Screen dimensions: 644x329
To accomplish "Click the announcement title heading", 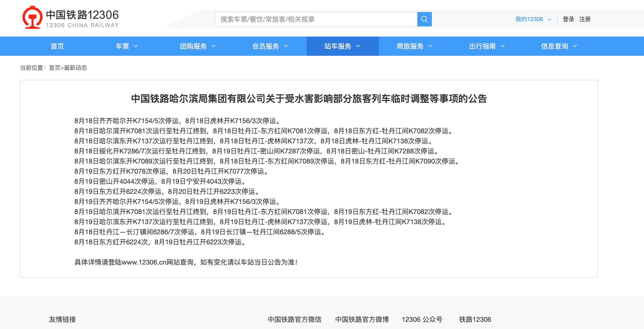I will tap(309, 99).
